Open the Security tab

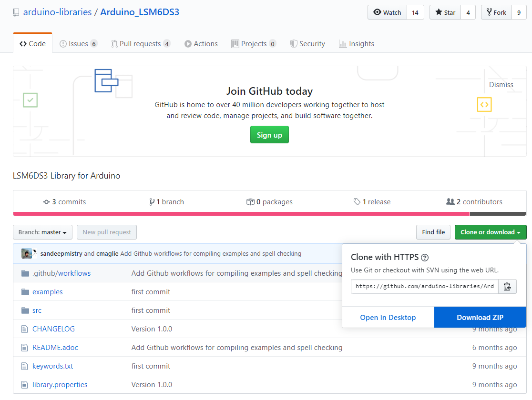pyautogui.click(x=308, y=44)
